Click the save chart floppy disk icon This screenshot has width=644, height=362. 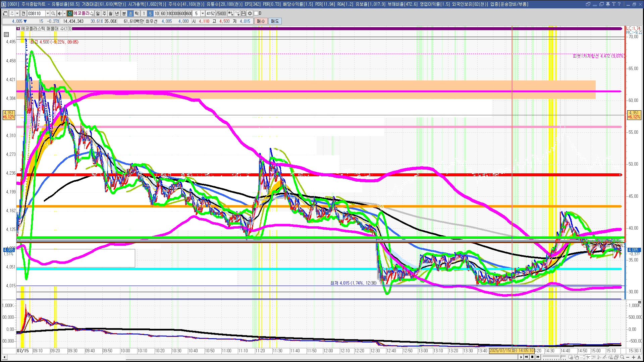[x=244, y=13]
